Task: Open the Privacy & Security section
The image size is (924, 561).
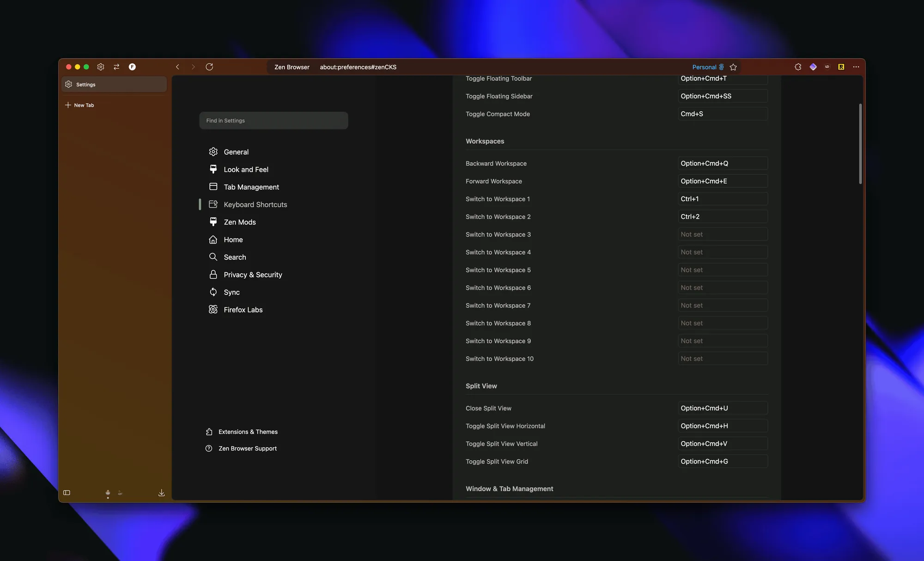Action: coord(253,274)
